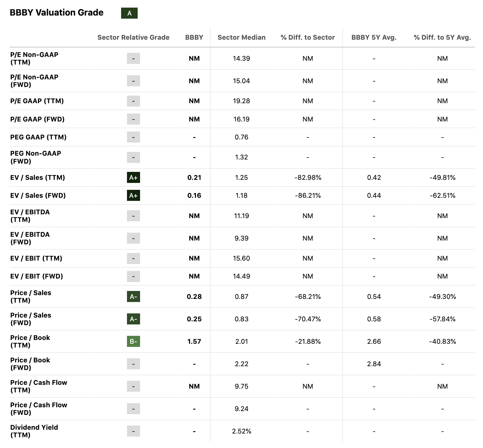Select the % Diff. to Sector column header
The image size is (483, 448).
tap(308, 37)
